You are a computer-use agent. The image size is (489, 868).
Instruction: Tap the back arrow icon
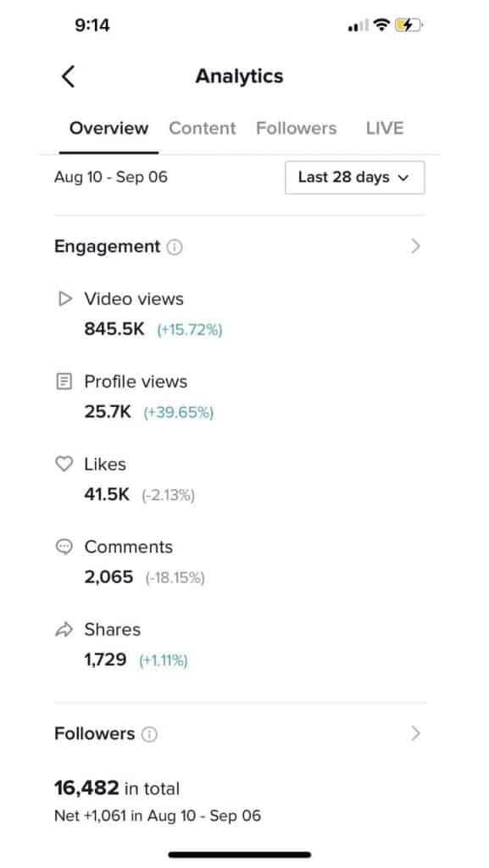(68, 75)
